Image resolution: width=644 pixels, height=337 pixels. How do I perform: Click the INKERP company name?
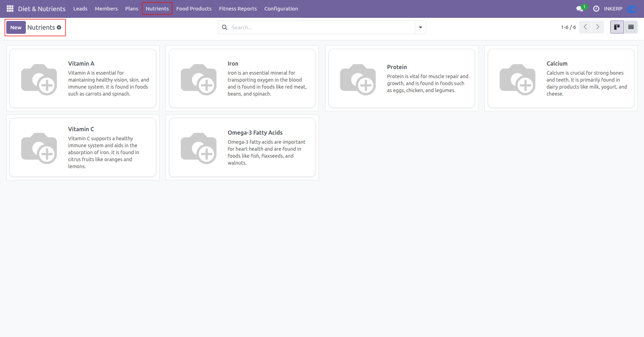(613, 9)
